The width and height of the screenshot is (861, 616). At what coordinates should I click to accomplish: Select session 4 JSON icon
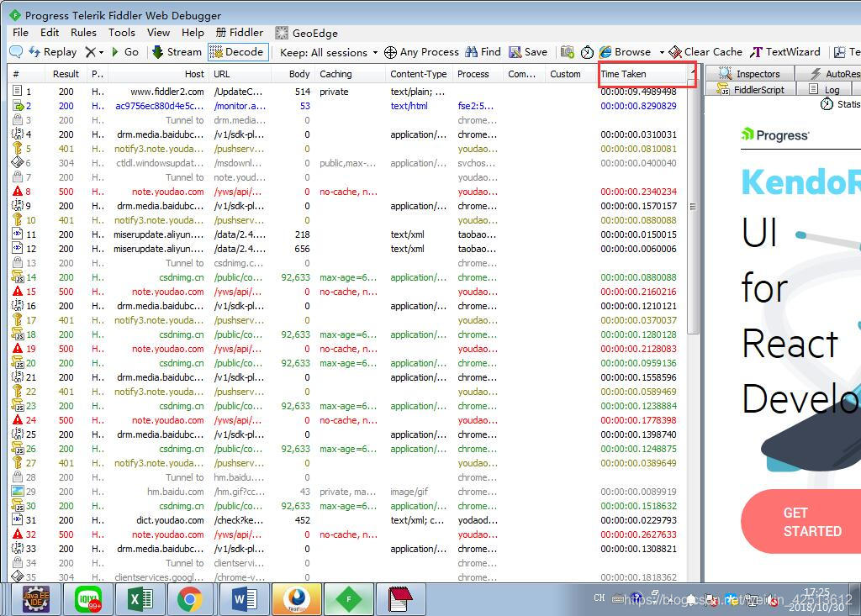(18, 134)
